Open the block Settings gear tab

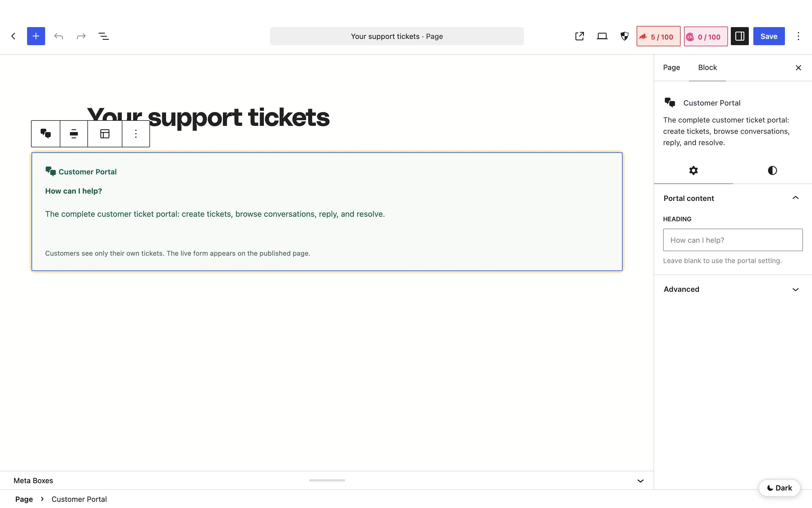(x=693, y=170)
